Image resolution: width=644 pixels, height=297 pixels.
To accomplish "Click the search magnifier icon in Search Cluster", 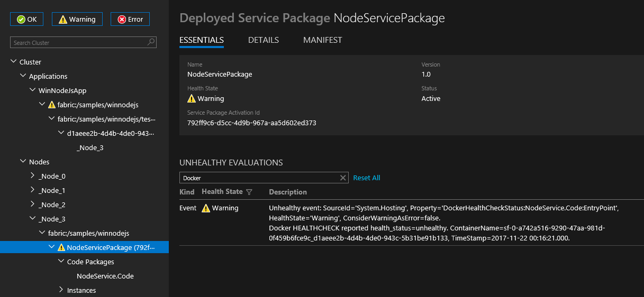I will click(x=151, y=43).
